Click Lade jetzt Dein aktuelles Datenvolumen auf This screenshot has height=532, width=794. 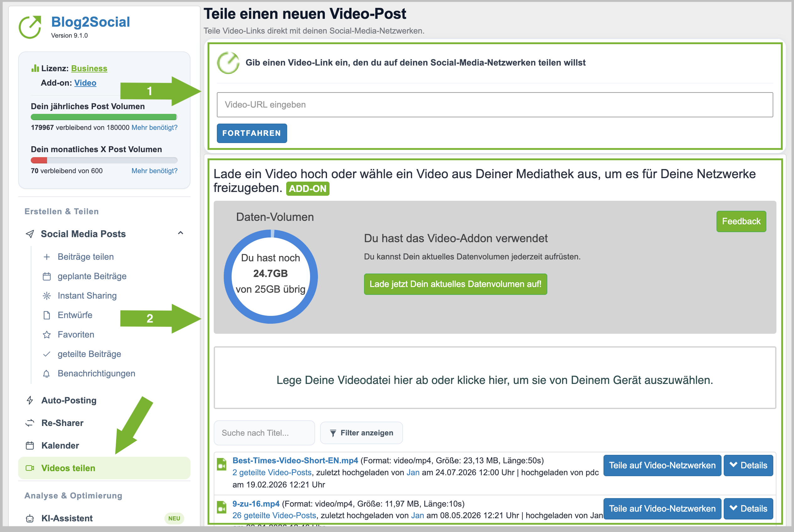(x=456, y=284)
